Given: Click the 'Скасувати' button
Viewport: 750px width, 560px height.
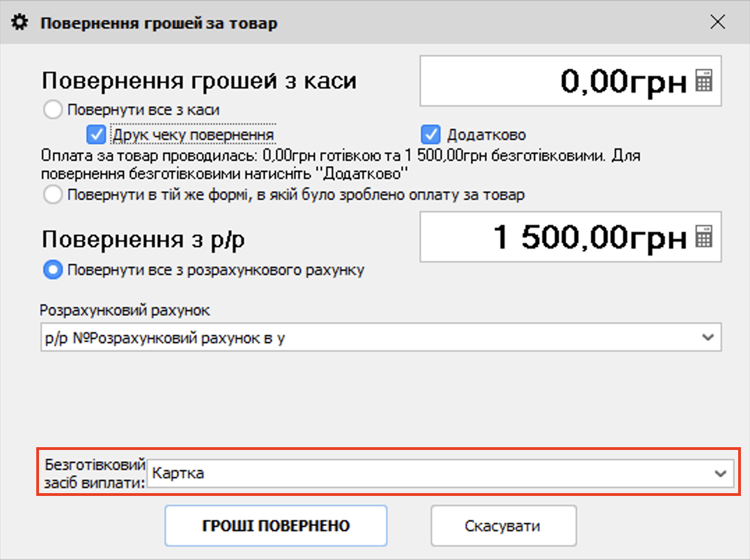Looking at the screenshot, I should pos(503,526).
